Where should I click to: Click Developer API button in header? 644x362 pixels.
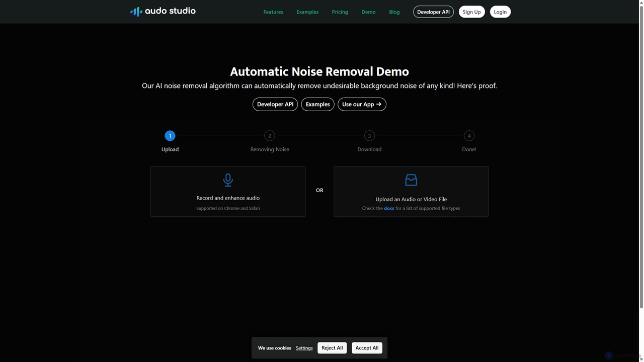433,12
